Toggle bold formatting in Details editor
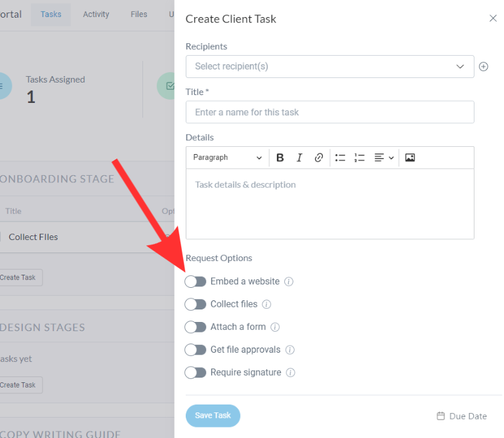504x438 pixels. [x=280, y=158]
